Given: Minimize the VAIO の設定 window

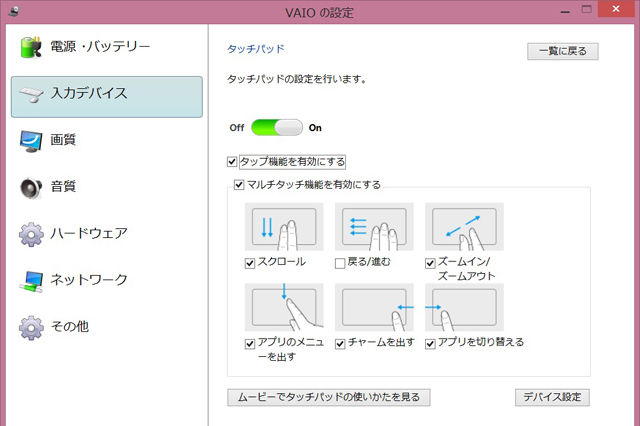Looking at the screenshot, I should pos(565,12).
